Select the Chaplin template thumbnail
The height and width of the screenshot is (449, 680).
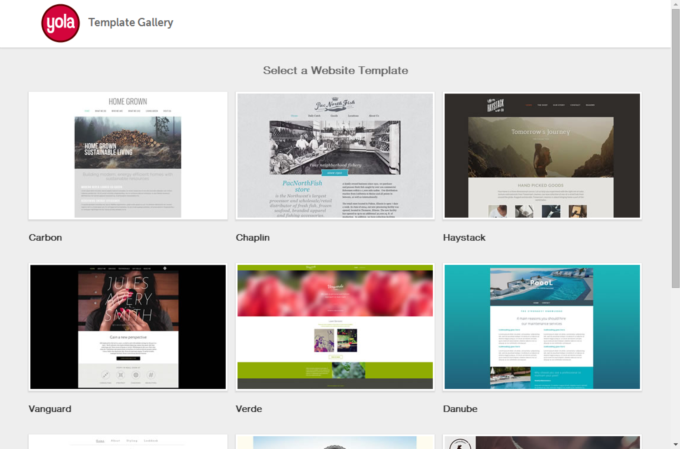tap(335, 155)
